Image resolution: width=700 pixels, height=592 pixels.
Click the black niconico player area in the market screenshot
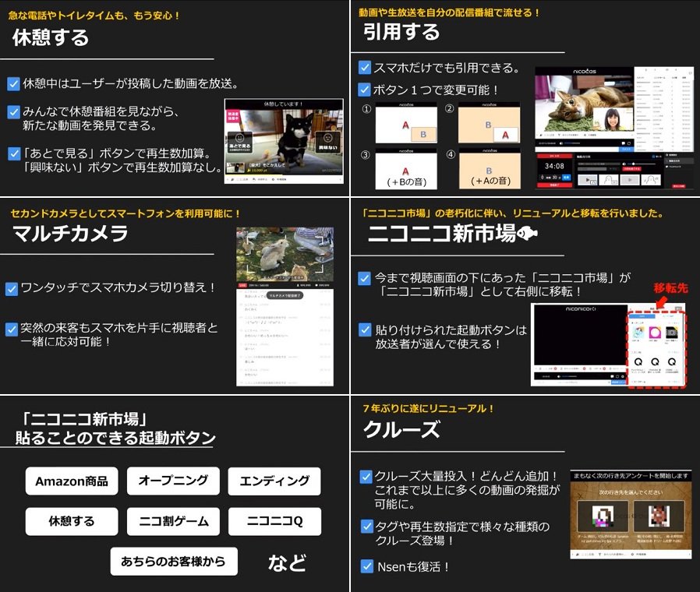coord(581,335)
